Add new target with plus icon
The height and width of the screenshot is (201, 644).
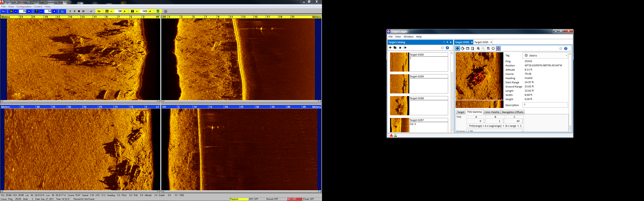click(390, 48)
